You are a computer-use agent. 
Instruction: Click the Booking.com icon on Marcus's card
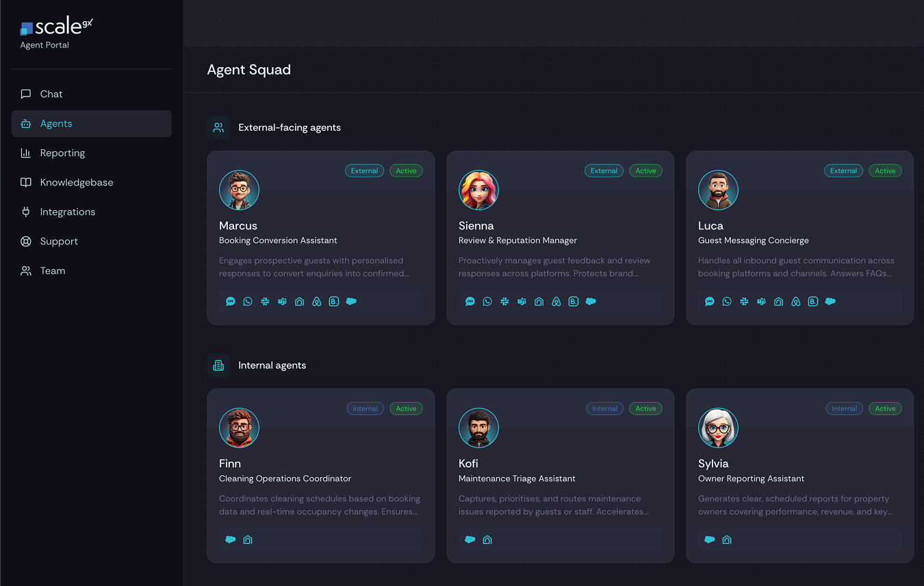pyautogui.click(x=333, y=301)
